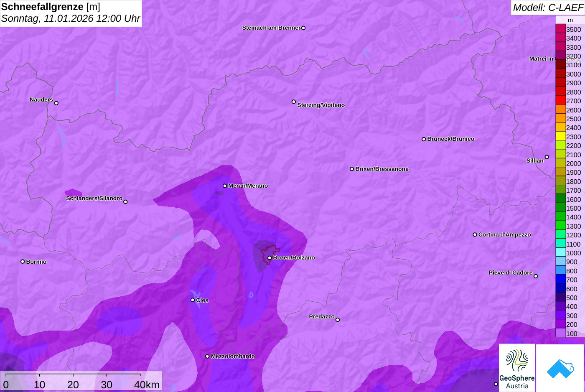Pick the 3500 m legend color swatch

point(560,29)
